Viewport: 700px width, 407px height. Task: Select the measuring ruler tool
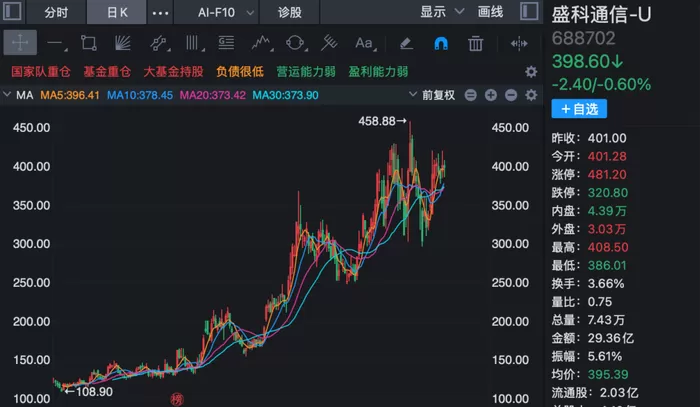coord(329,43)
